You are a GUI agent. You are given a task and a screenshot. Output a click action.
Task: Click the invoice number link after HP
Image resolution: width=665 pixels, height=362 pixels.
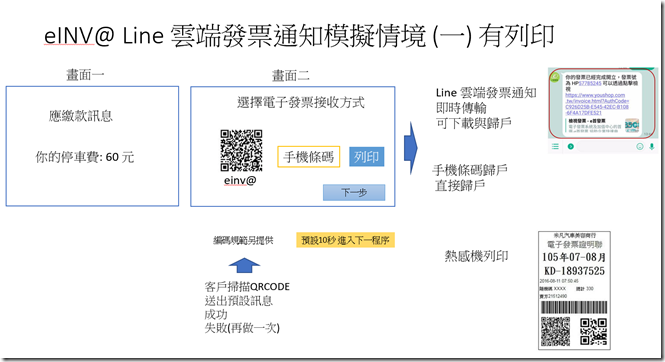[x=590, y=84]
